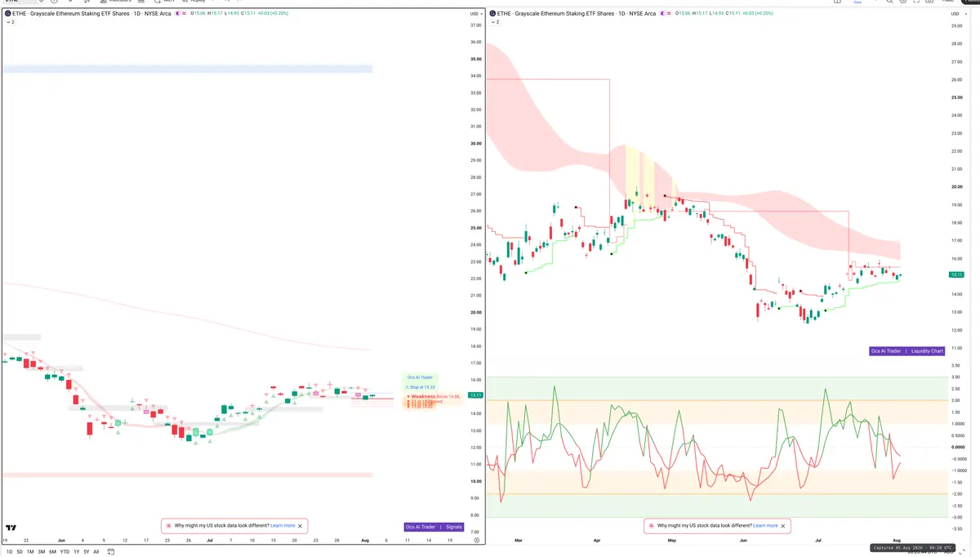Click the 15.11 price tag on left chart axis
Viewport: 980px width, 557px height.
(x=476, y=395)
